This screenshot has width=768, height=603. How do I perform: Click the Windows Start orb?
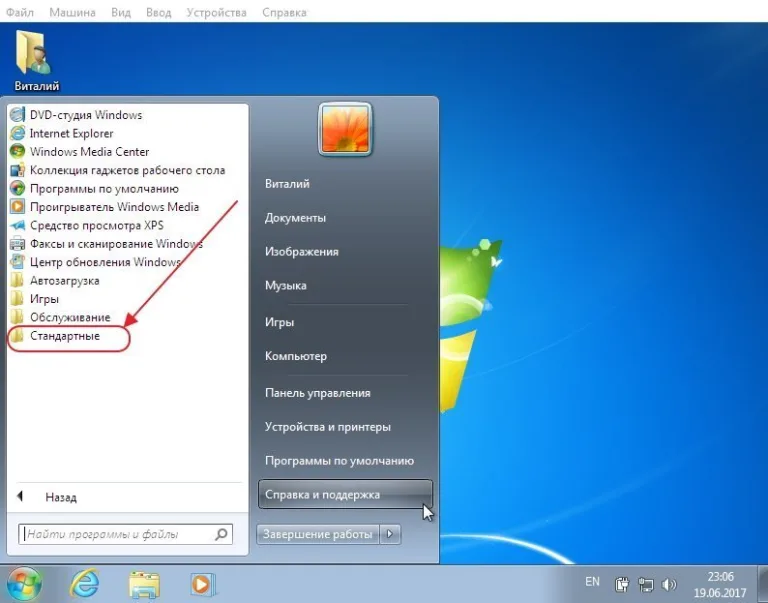[24, 584]
